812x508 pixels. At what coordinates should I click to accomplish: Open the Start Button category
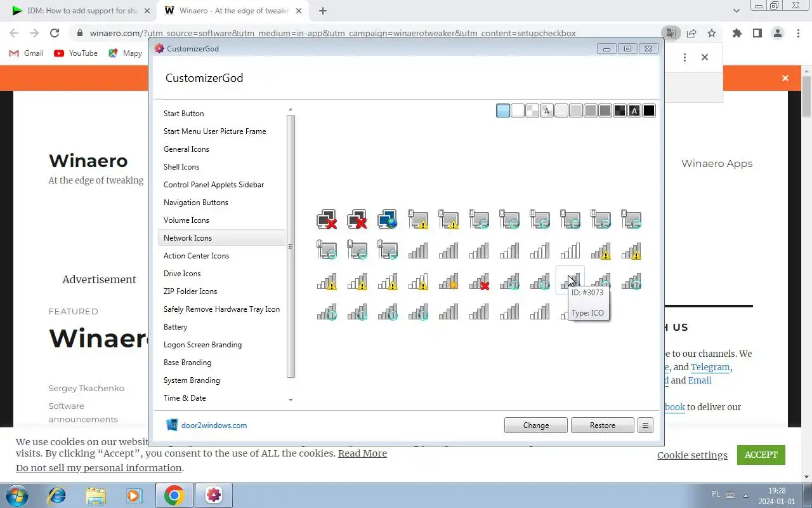221,114
